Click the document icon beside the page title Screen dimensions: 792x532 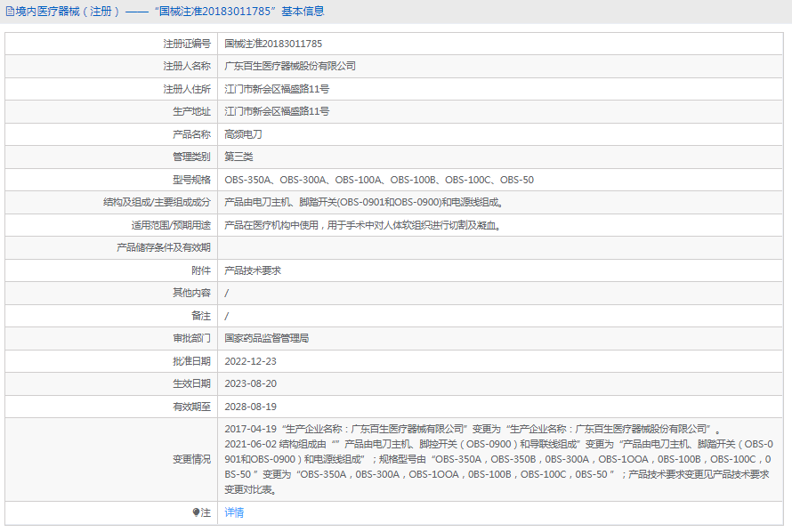pos(10,12)
